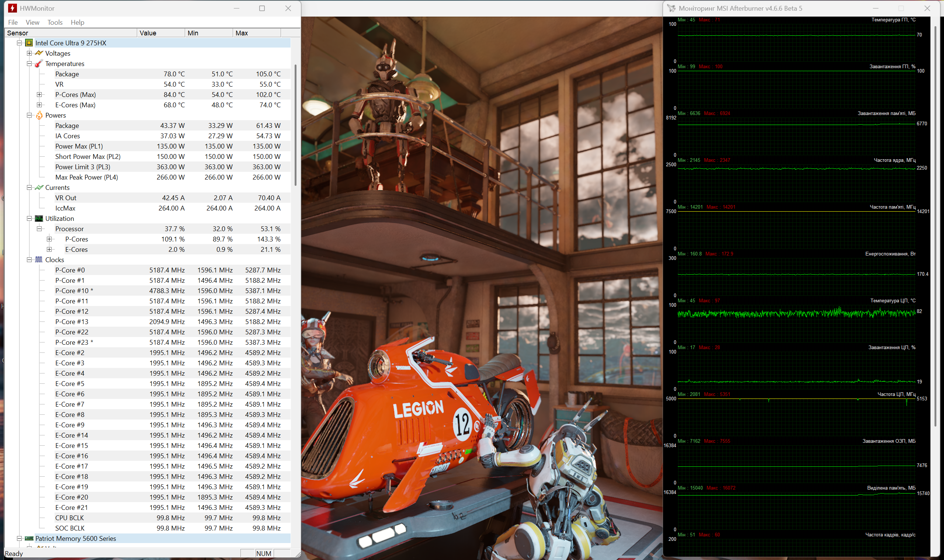944x560 pixels.
Task: Expand the P-Cores (Max) temperature node
Action: tap(39, 95)
